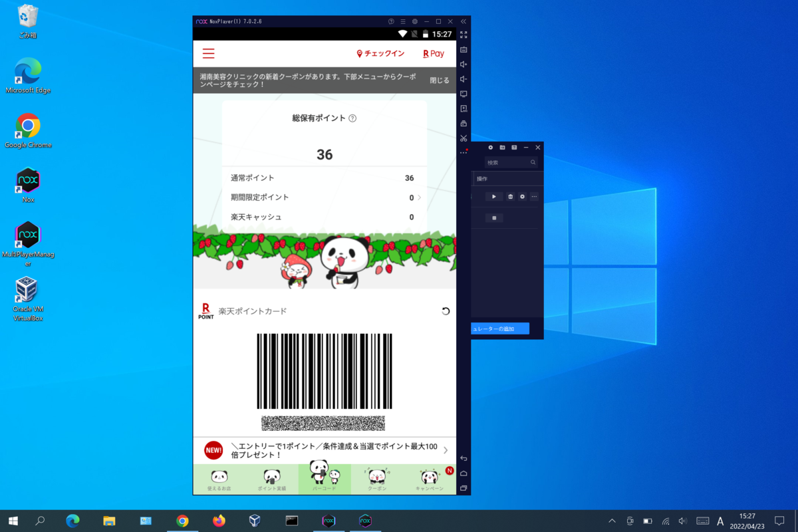Image resolution: width=798 pixels, height=532 pixels.
Task: Switch to the ポイント実績 tab
Action: (272, 480)
